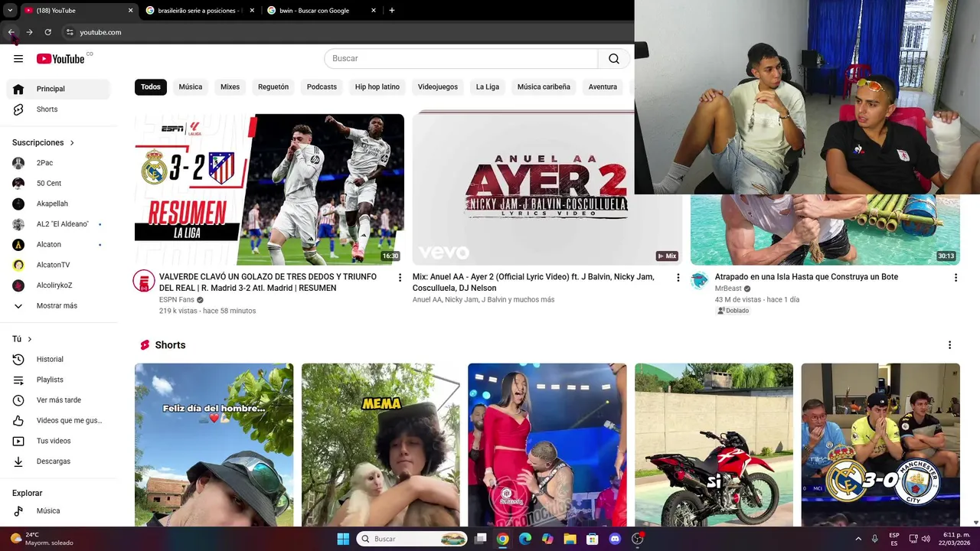Click browser forward arrow

pyautogui.click(x=29, y=32)
